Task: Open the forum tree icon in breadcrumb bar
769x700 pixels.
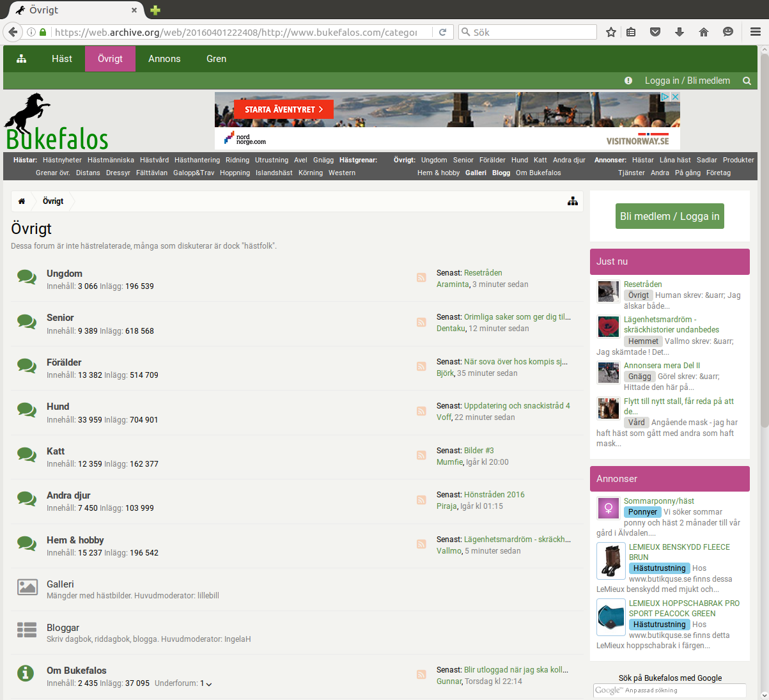Action: pyautogui.click(x=573, y=201)
